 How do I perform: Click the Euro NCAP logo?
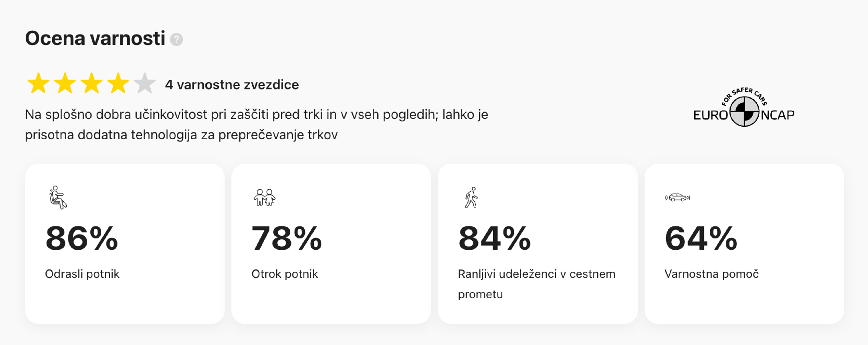tap(744, 107)
